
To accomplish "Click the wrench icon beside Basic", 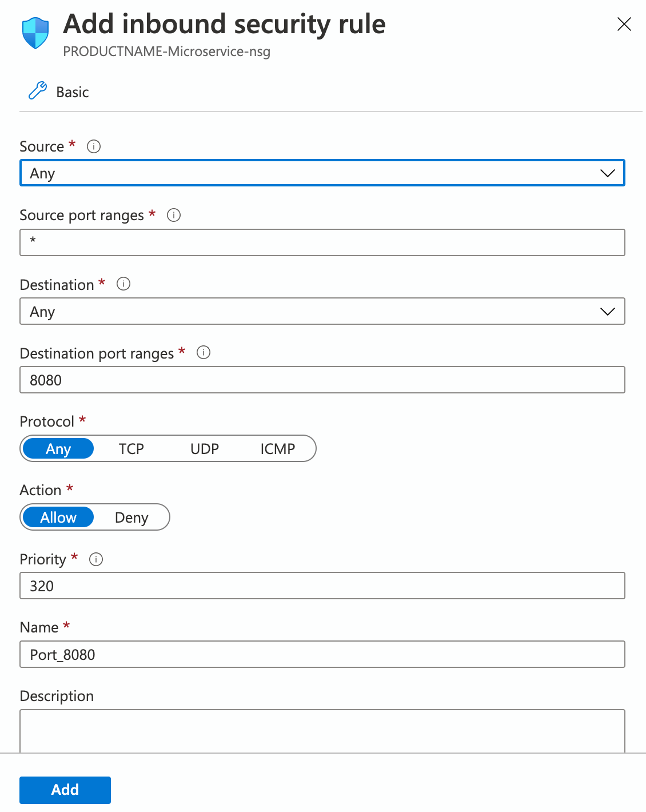I will (x=37, y=90).
